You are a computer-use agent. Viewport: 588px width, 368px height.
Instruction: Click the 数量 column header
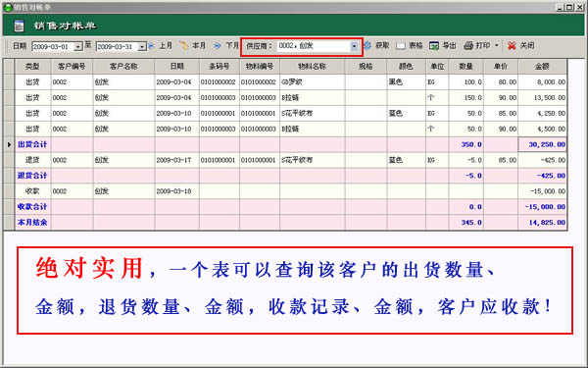click(466, 67)
